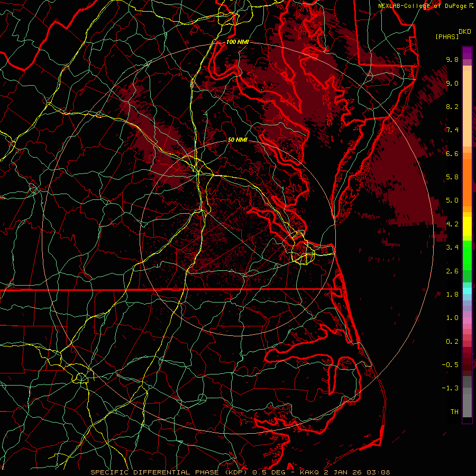This screenshot has width=476, height=476.
Task: Select the 9.8 color scale value
Action: click(452, 59)
